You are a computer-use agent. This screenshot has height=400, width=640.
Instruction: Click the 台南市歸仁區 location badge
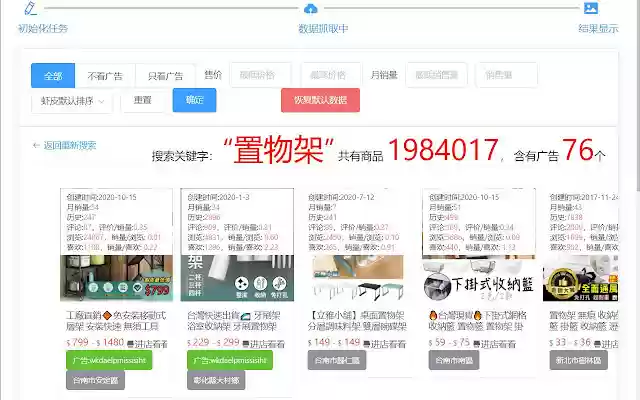[x=337, y=360]
